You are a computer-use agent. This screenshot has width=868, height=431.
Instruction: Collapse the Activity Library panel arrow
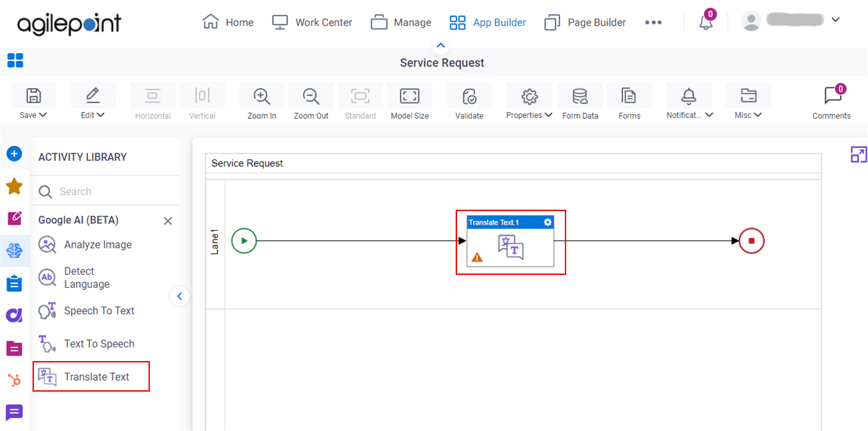click(180, 296)
